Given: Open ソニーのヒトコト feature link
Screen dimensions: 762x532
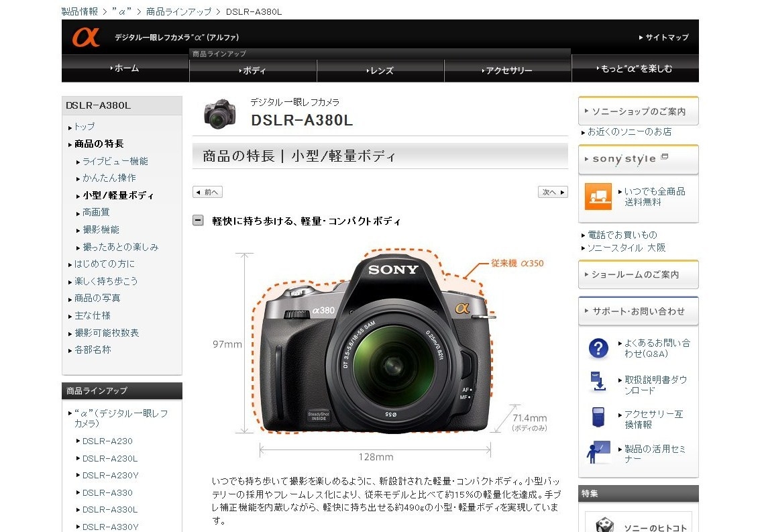Looking at the screenshot, I should coord(655,527).
